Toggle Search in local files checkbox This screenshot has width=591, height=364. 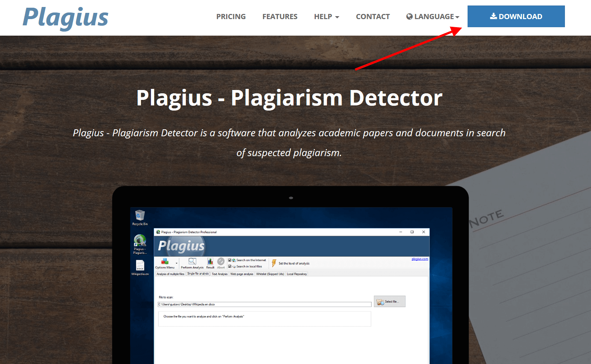coord(230,266)
